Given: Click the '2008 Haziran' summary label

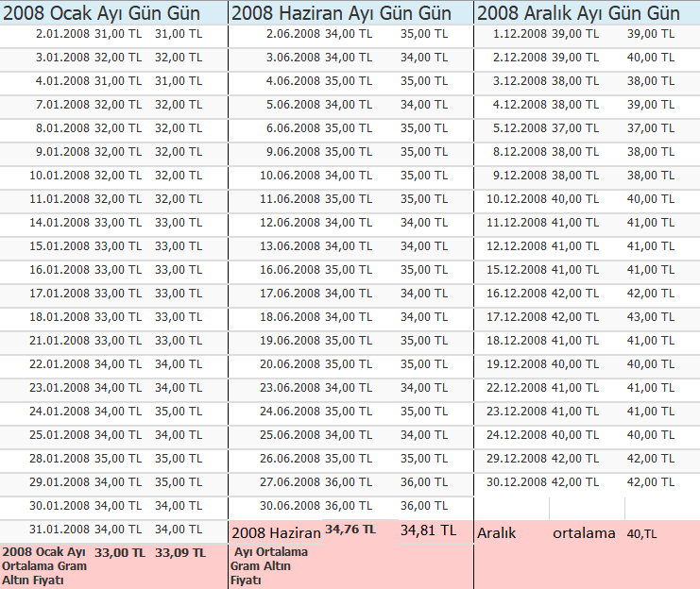Looking at the screenshot, I should point(276,532).
